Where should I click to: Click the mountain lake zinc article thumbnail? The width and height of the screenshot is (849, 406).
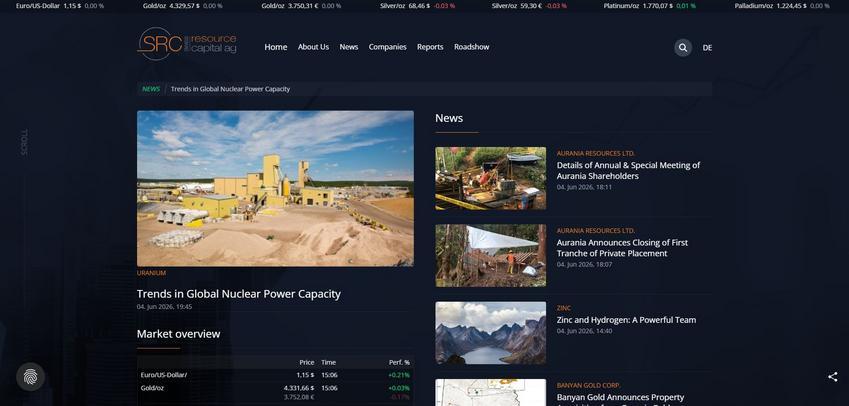tap(491, 333)
